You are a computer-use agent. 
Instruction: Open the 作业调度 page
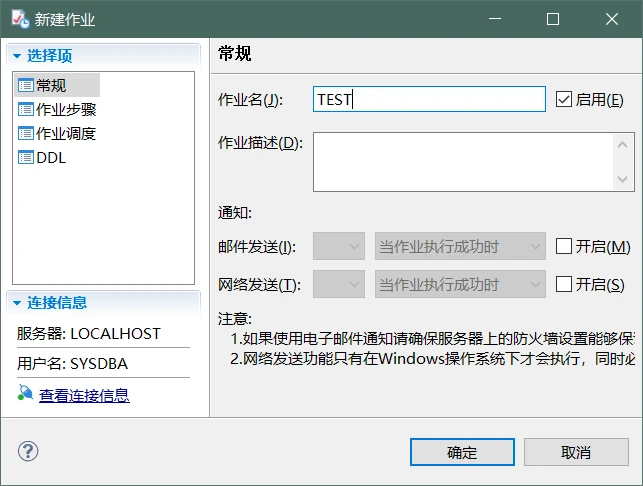coord(57,134)
